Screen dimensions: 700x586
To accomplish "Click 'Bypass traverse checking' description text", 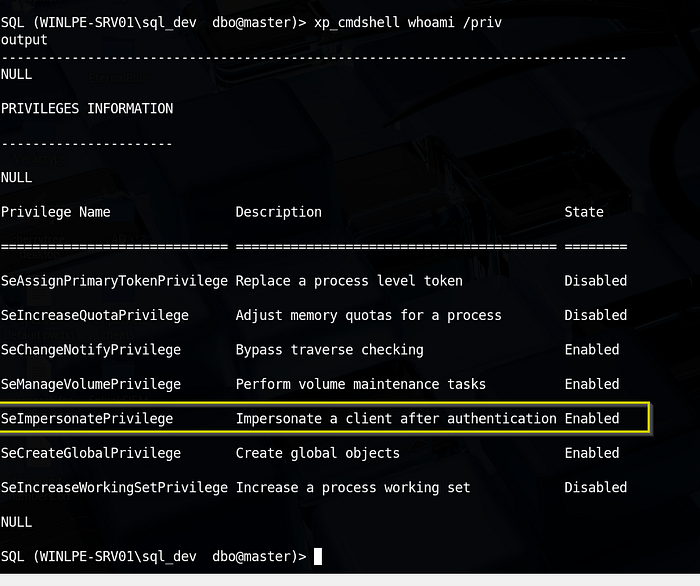I will (329, 350).
